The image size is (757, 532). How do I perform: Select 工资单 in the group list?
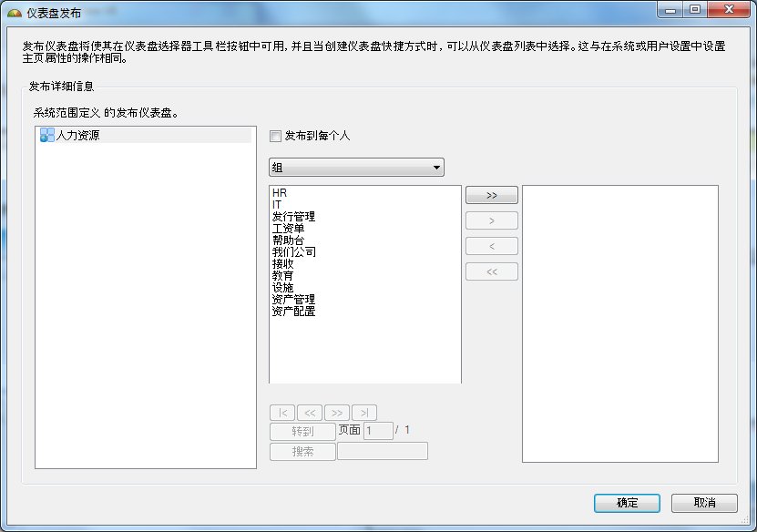click(x=288, y=229)
